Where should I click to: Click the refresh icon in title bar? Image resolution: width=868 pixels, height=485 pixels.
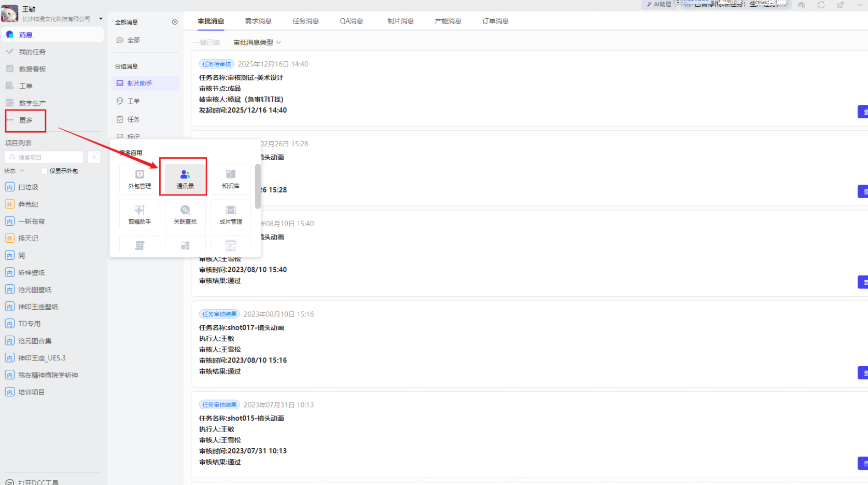(821, 5)
